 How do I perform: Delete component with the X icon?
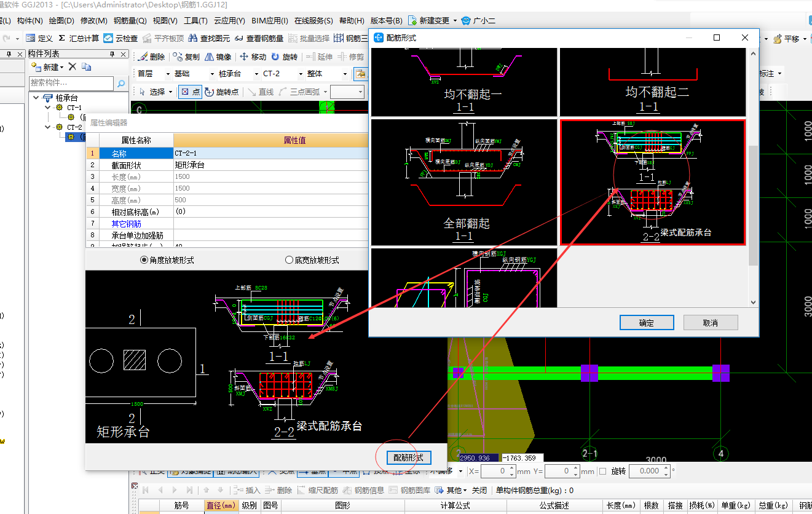(73, 66)
